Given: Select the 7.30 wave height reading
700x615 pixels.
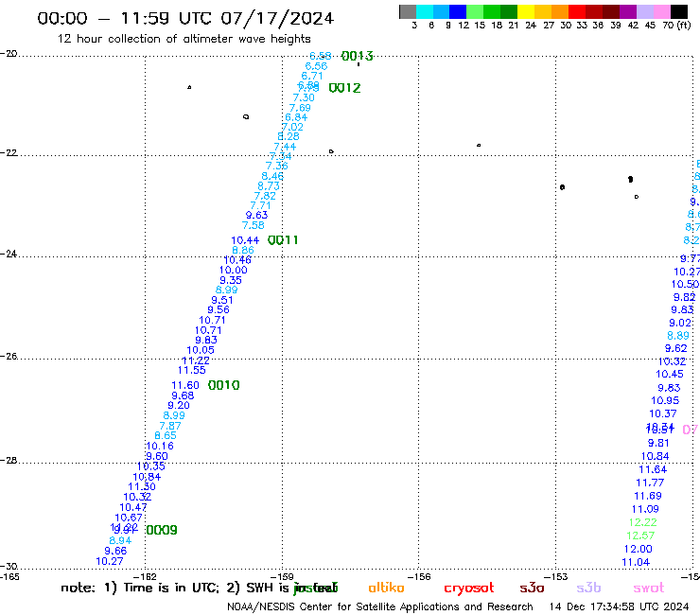Looking at the screenshot, I should (x=304, y=97).
